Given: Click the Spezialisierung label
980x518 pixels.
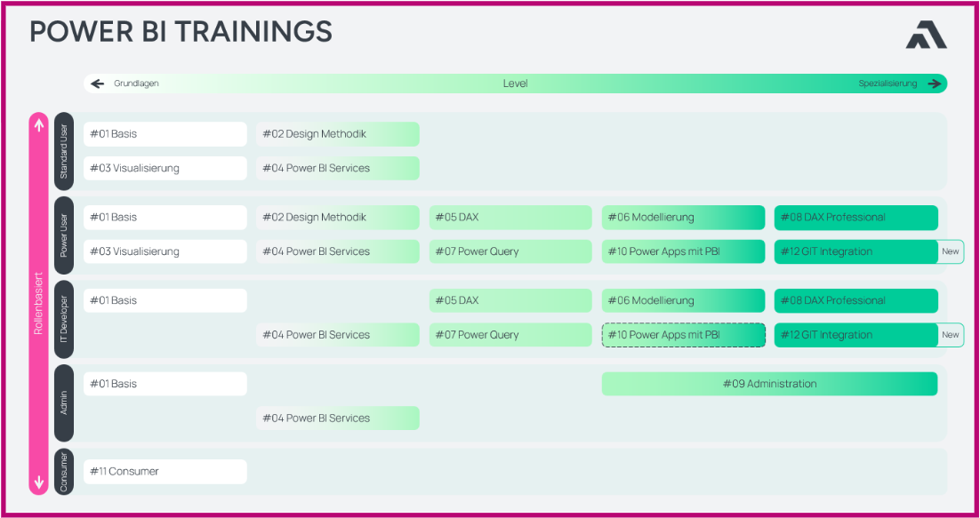Looking at the screenshot, I should (888, 84).
